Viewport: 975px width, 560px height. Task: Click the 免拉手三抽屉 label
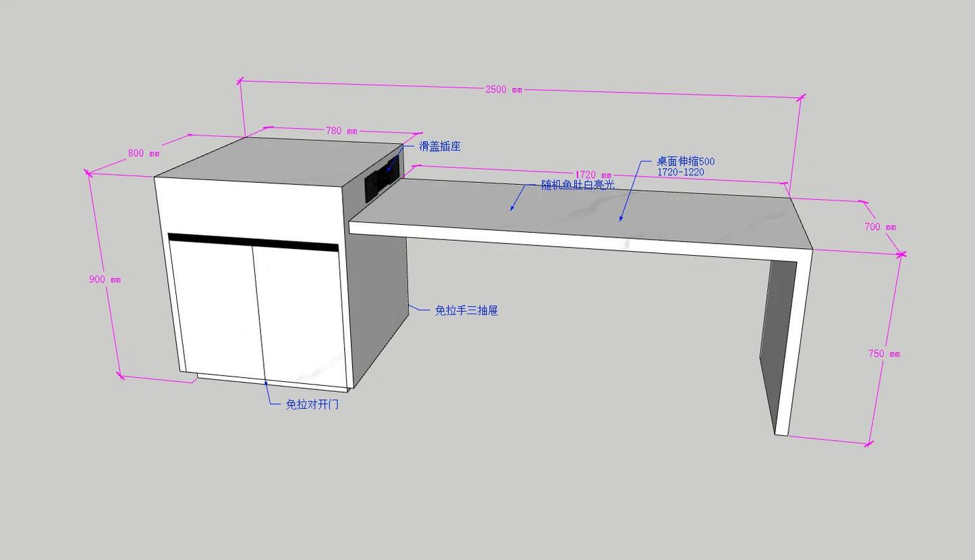(x=466, y=310)
